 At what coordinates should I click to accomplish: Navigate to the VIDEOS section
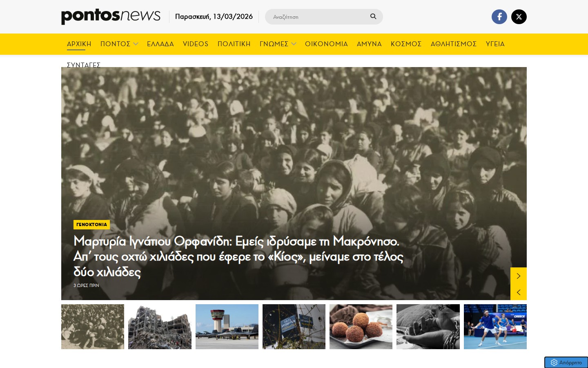pyautogui.click(x=196, y=44)
